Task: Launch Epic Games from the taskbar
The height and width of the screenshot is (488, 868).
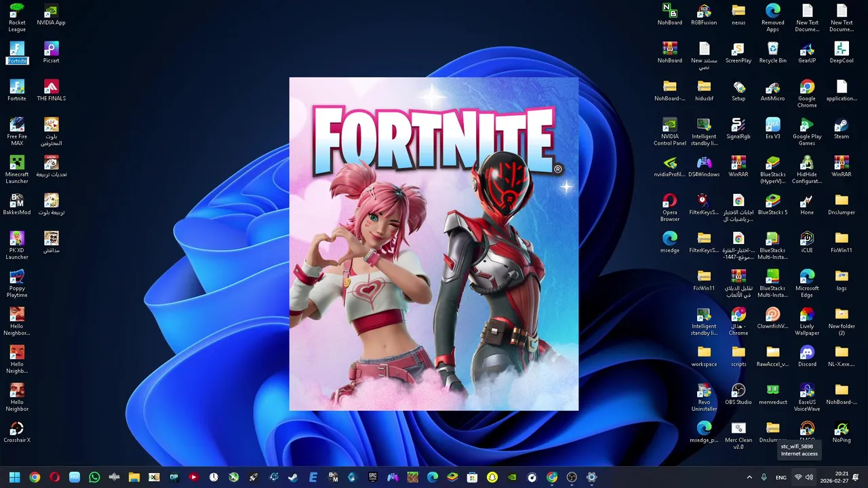Action: (x=373, y=477)
